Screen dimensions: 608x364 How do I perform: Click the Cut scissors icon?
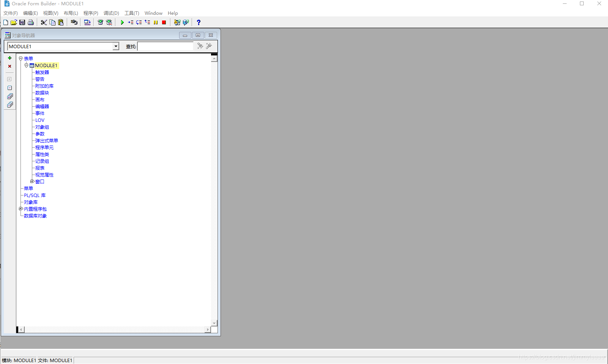pos(44,22)
